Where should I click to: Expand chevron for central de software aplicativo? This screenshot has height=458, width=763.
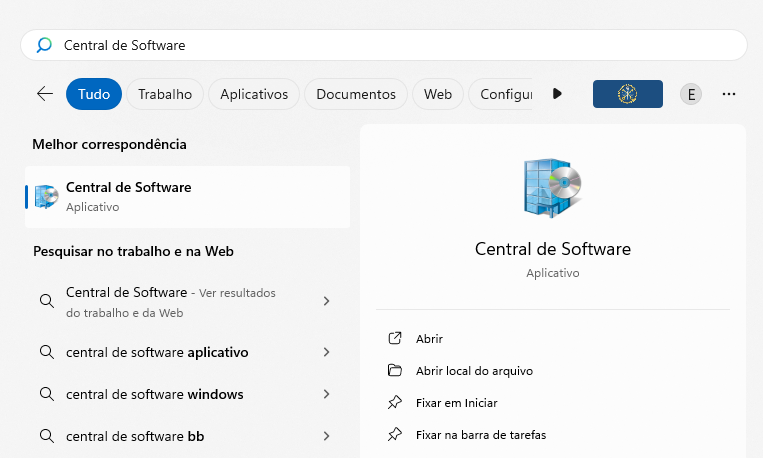327,352
